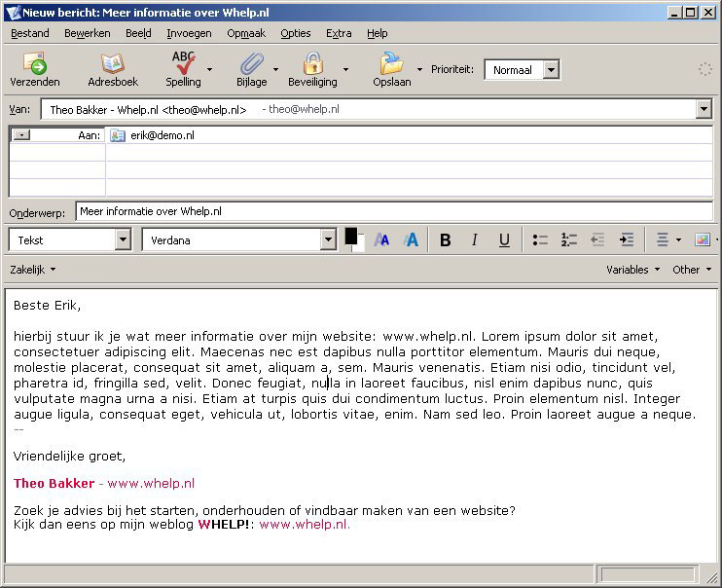Insert a bulleted list
This screenshot has height=588, width=722.
pos(540,239)
